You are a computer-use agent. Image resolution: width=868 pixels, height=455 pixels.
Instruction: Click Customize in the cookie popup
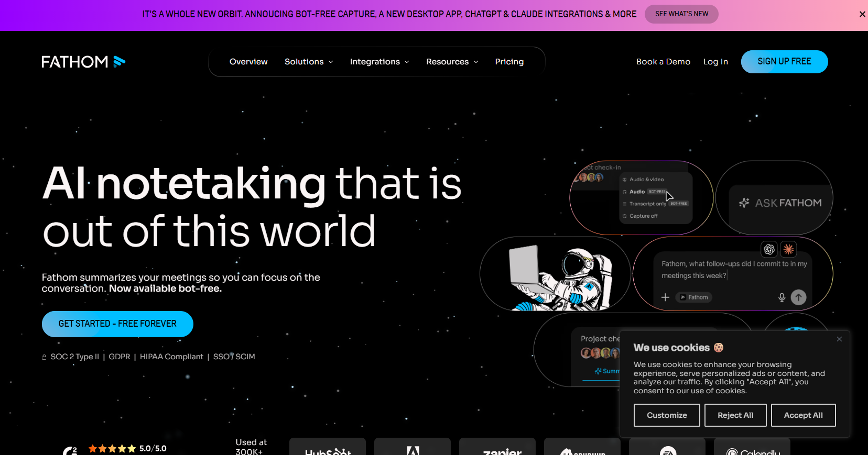(667, 415)
